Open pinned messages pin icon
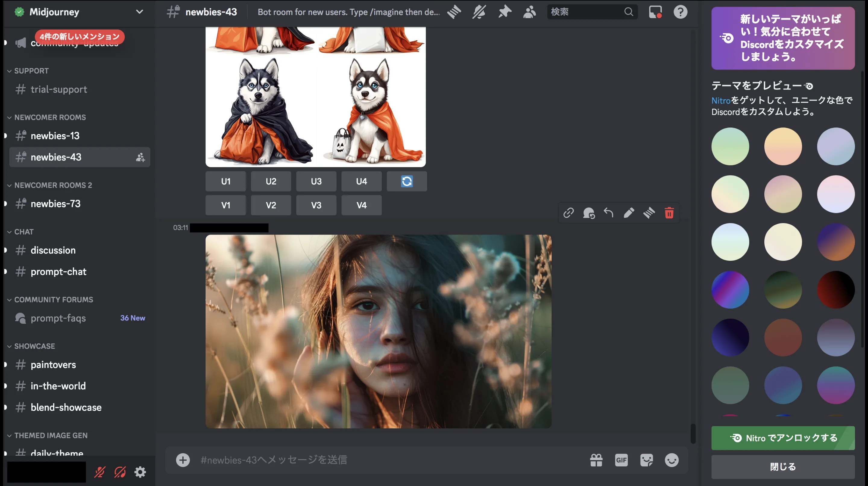 click(505, 12)
